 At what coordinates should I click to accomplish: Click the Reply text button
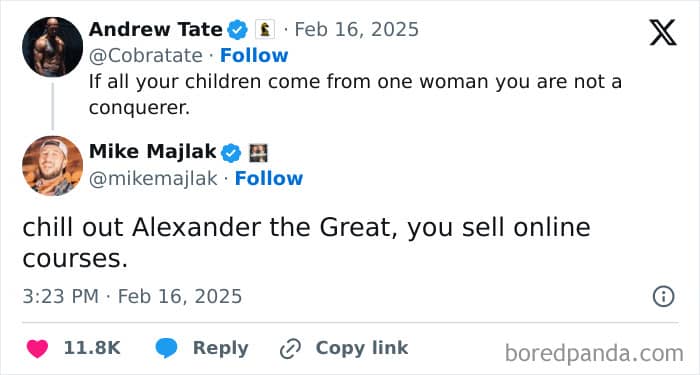[221, 348]
